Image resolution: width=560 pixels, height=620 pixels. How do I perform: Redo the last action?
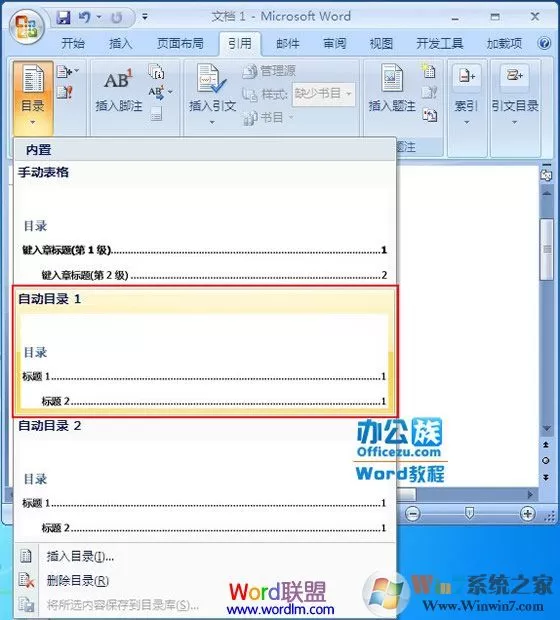(x=116, y=17)
